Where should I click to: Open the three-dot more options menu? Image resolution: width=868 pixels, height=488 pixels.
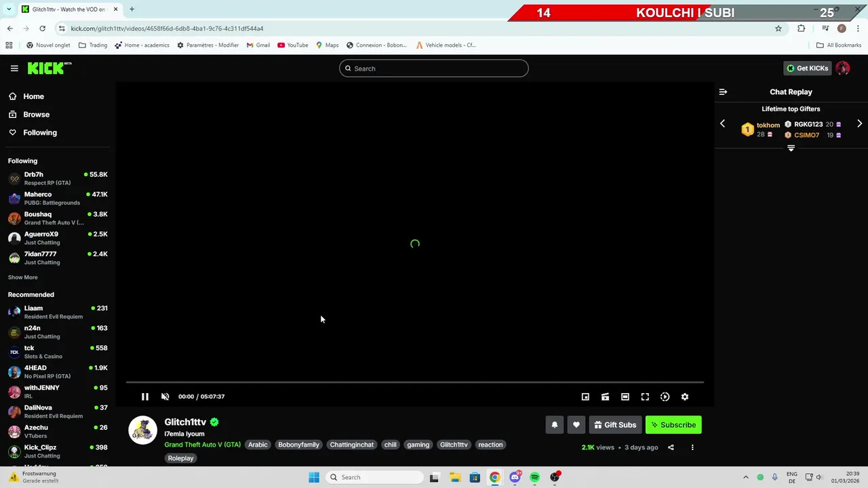click(x=692, y=447)
